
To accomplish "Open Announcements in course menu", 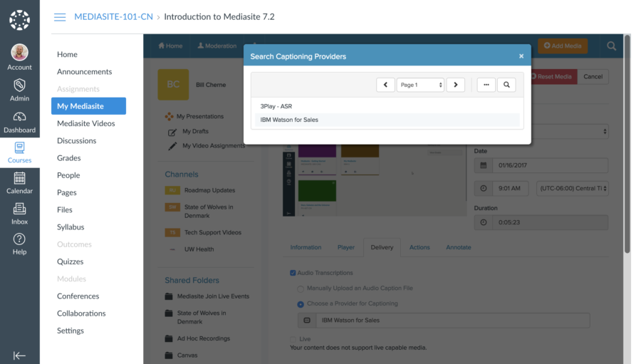I will point(84,71).
